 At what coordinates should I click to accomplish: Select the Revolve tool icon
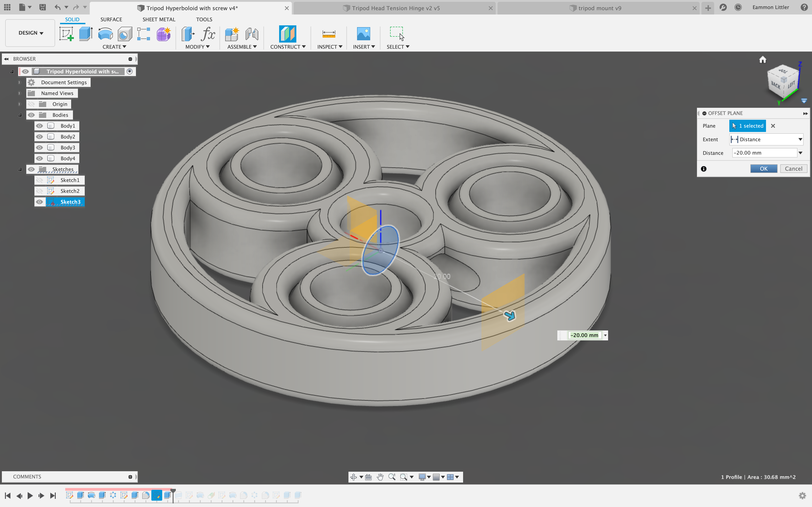tap(105, 34)
